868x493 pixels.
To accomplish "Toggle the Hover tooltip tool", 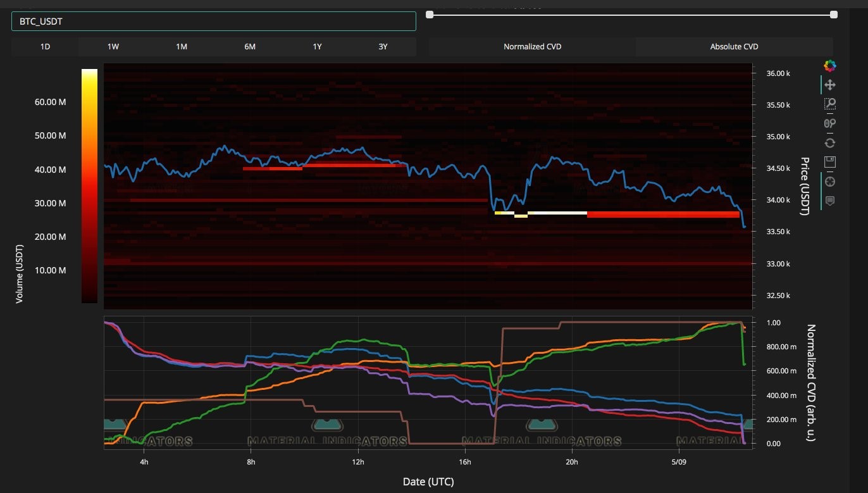I will point(830,201).
